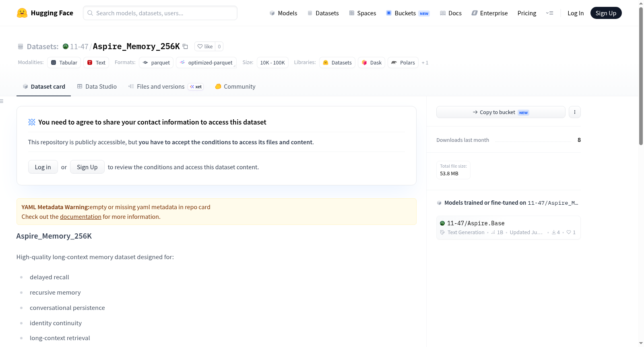Click the 10K - 100K size tag
Image resolution: width=644 pixels, height=347 pixels.
(x=272, y=62)
